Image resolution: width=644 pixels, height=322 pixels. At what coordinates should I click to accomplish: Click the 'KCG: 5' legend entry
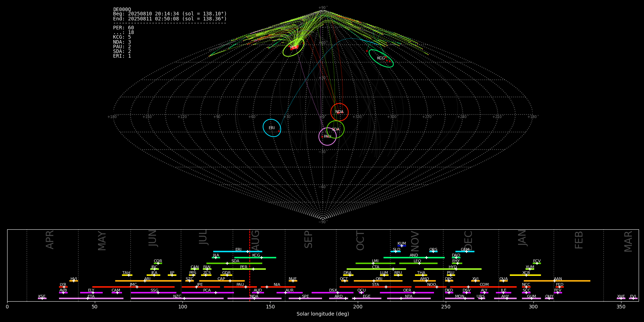point(122,37)
